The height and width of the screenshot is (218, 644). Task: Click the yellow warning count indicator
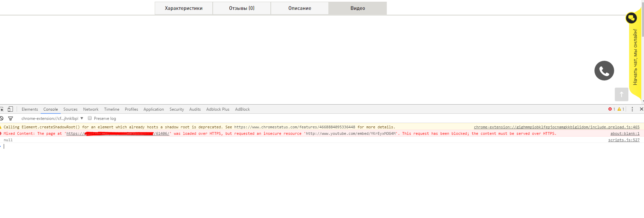pos(621,109)
